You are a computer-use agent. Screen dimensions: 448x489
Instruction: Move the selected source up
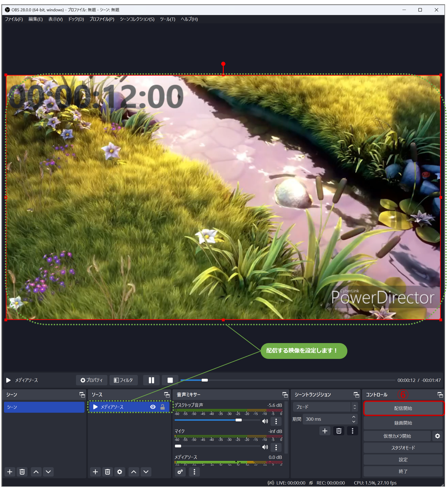click(x=134, y=472)
